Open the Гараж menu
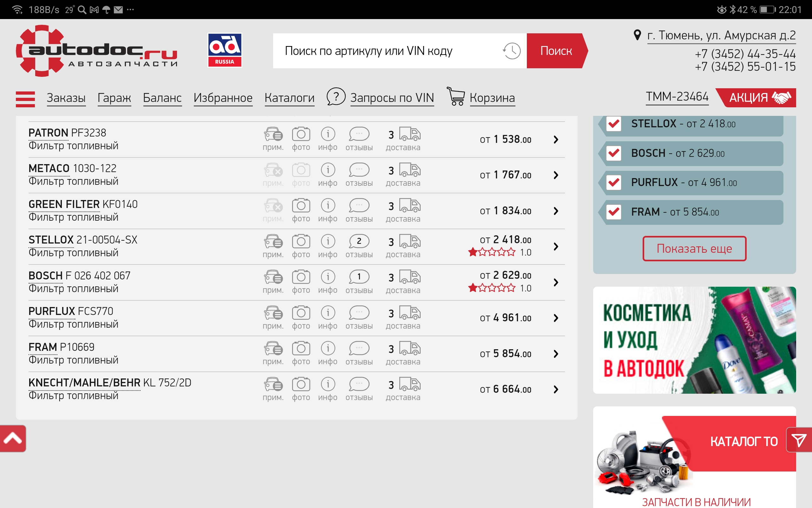The height and width of the screenshot is (508, 812). [x=114, y=98]
